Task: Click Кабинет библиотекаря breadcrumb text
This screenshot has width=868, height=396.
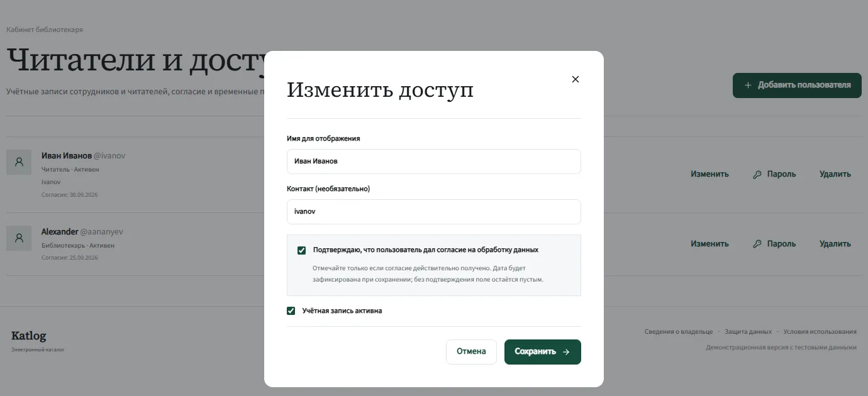Action: [45, 30]
